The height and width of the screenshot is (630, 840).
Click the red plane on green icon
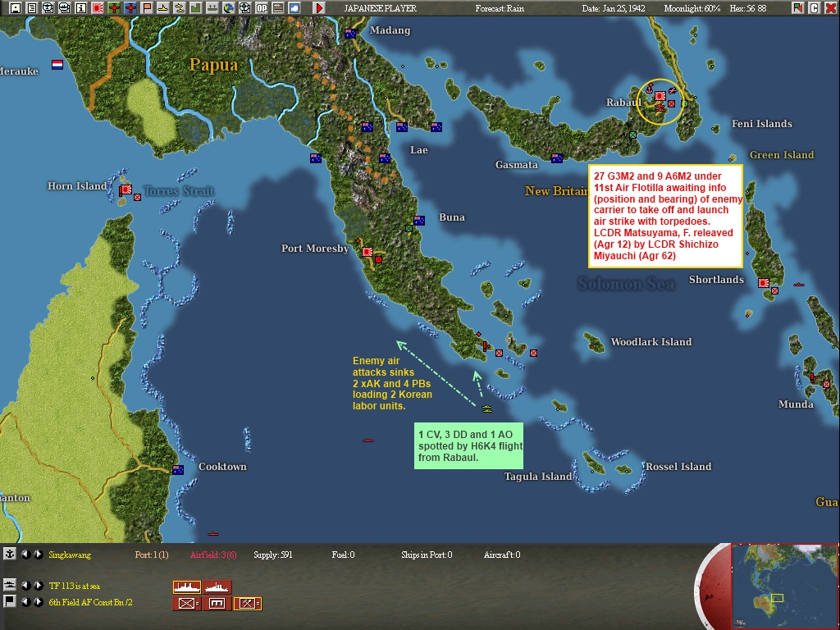[114, 8]
